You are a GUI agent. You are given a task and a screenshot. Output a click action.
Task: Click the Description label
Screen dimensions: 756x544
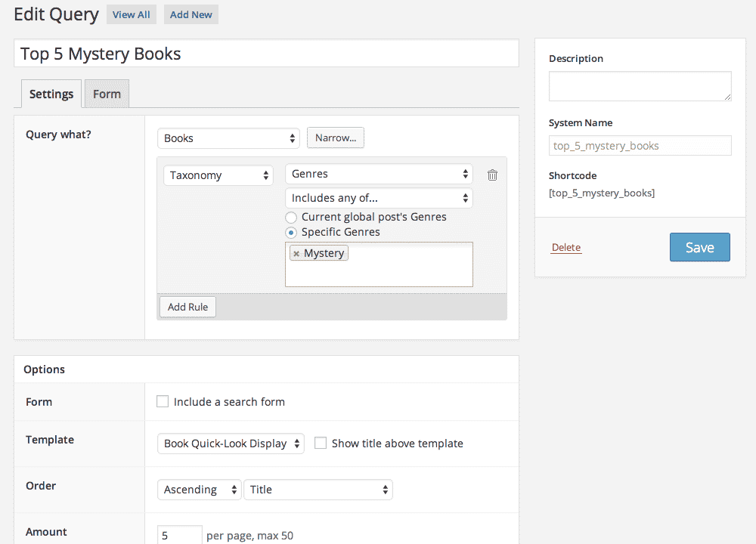click(576, 59)
